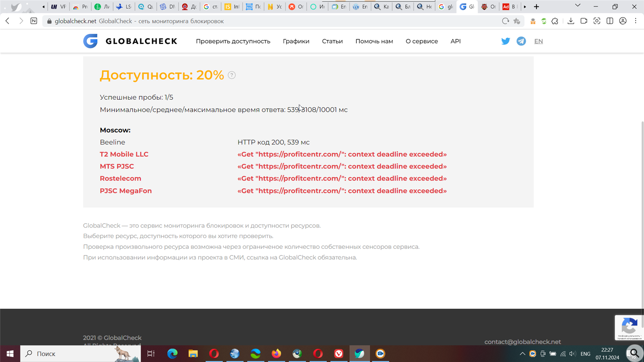
Task: Bookmark the page via the star icon
Action: pyautogui.click(x=517, y=21)
